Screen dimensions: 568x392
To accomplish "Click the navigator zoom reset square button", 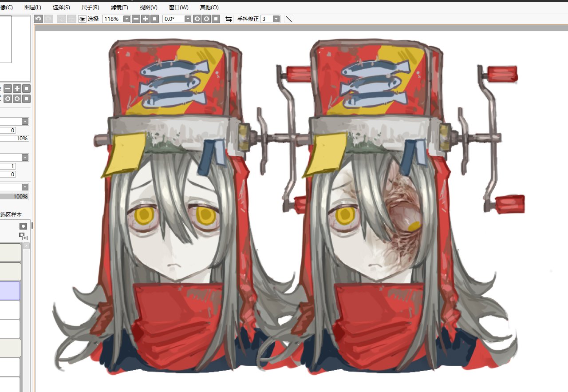I will (27, 89).
